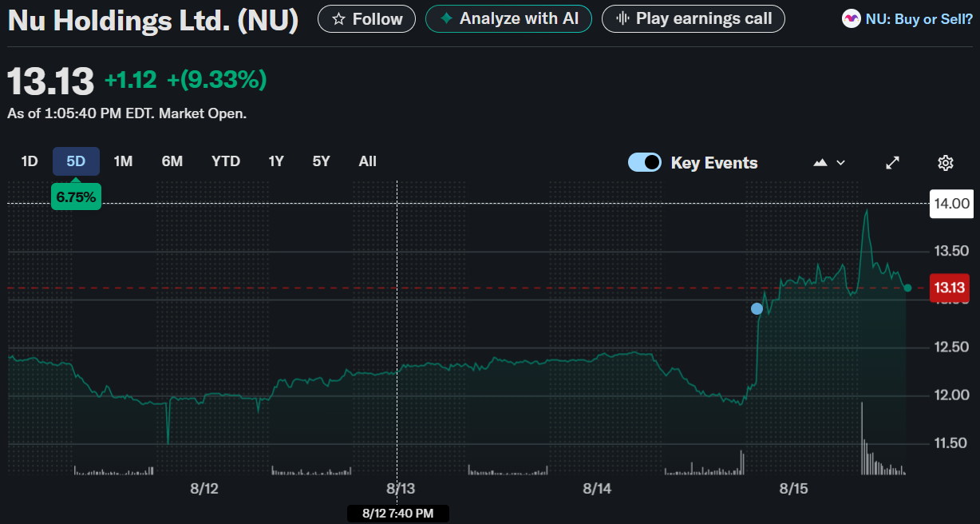Click the 8/13 date axis label
Viewport: 980px width, 524px height.
[x=401, y=488]
